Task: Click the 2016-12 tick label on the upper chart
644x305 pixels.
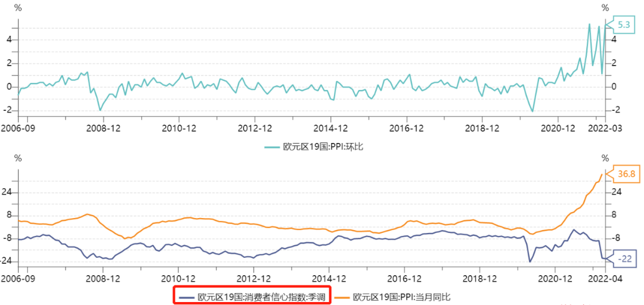Action: tap(406, 128)
